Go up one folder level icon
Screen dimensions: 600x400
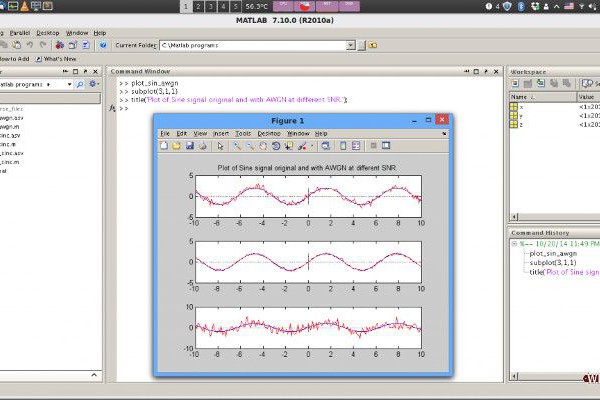pos(373,45)
